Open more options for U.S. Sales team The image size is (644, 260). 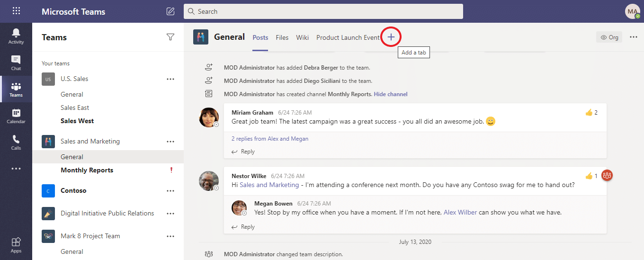coord(170,79)
